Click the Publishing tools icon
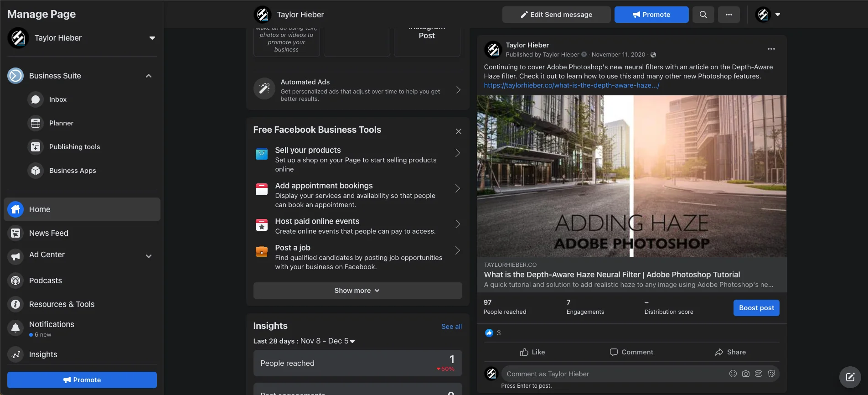The height and width of the screenshot is (395, 868). click(x=36, y=147)
